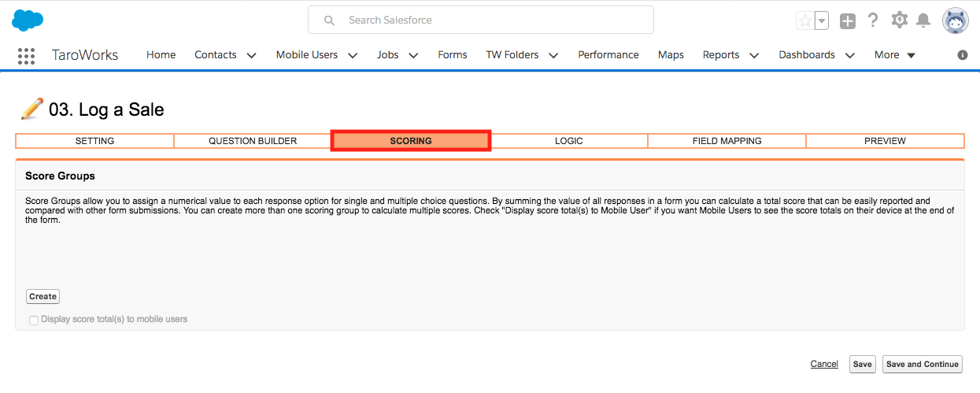Click the Search Salesforce field
This screenshot has width=980, height=393.
[481, 20]
